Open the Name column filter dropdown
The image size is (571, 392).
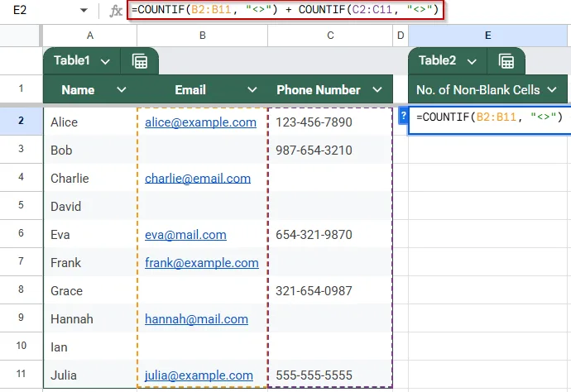[122, 89]
